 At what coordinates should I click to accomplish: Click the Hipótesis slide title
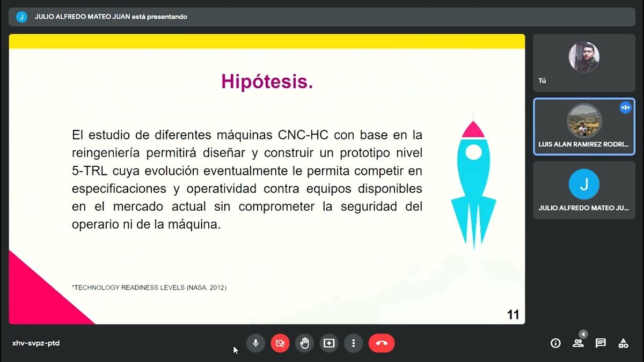[267, 82]
